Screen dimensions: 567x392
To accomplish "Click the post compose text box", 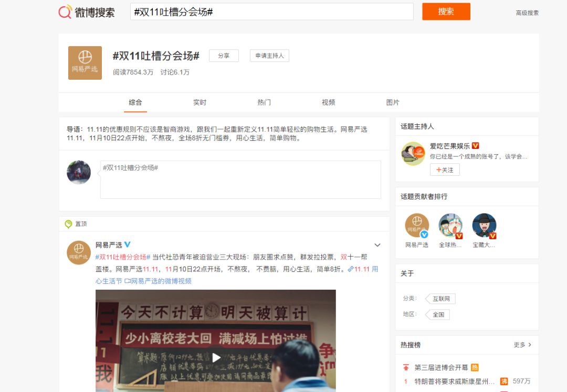I will coord(240,179).
